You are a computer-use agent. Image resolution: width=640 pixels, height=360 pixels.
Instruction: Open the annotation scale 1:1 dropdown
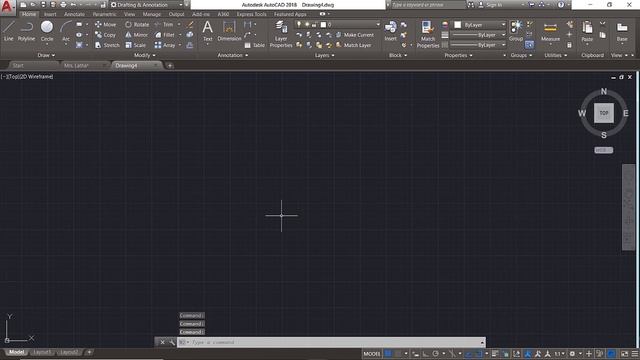click(x=559, y=354)
